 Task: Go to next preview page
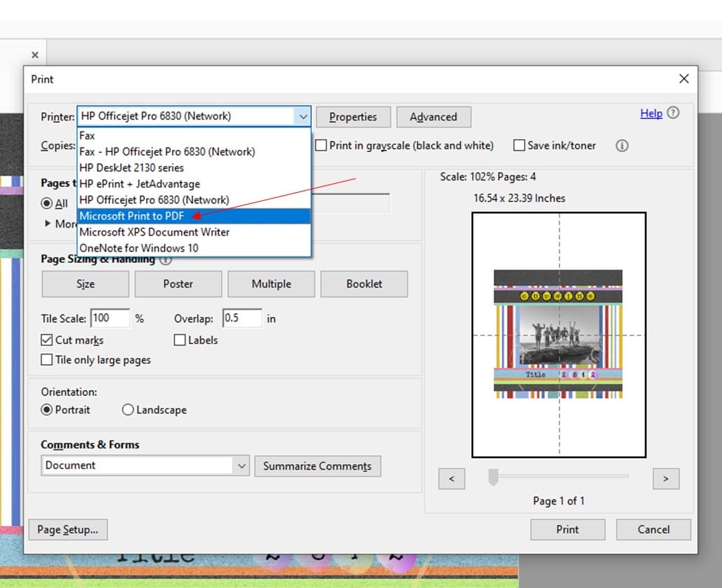[x=666, y=479]
